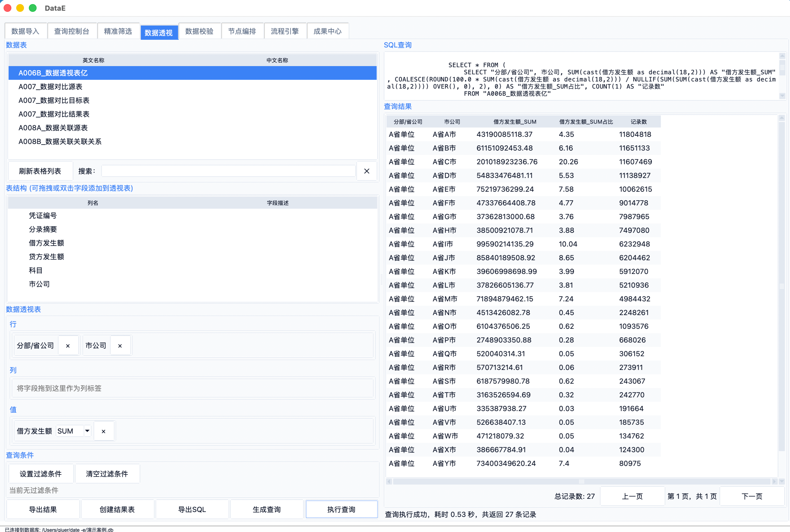Click the results vertical scrollbar track
This screenshot has width=790, height=532.
781,286
